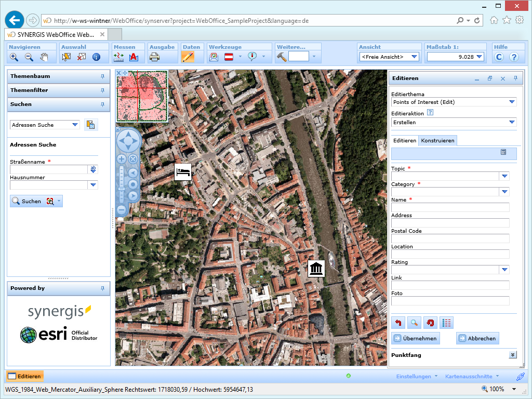Pin the Themenbaum panel
The height and width of the screenshot is (399, 532).
pos(102,76)
